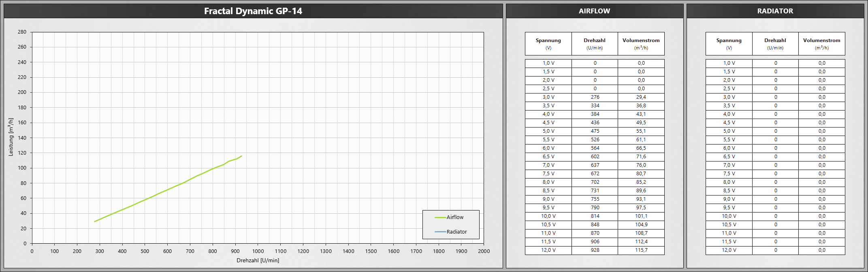Image resolution: width=868 pixels, height=272 pixels.
Task: Click the Airflow entry in the chart legend
Action: (449, 217)
